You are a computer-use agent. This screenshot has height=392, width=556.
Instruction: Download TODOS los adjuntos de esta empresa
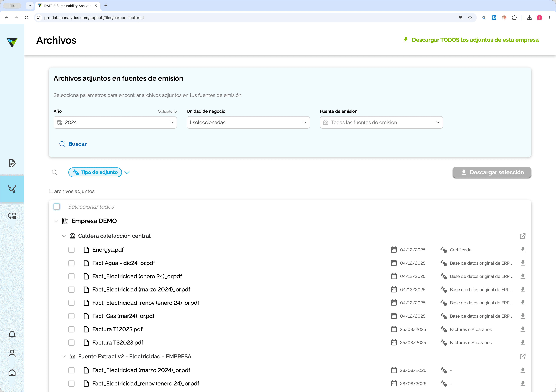tap(471, 40)
